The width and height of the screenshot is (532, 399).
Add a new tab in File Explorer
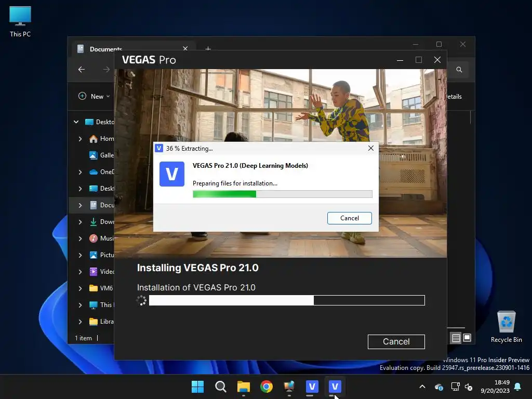(x=208, y=49)
